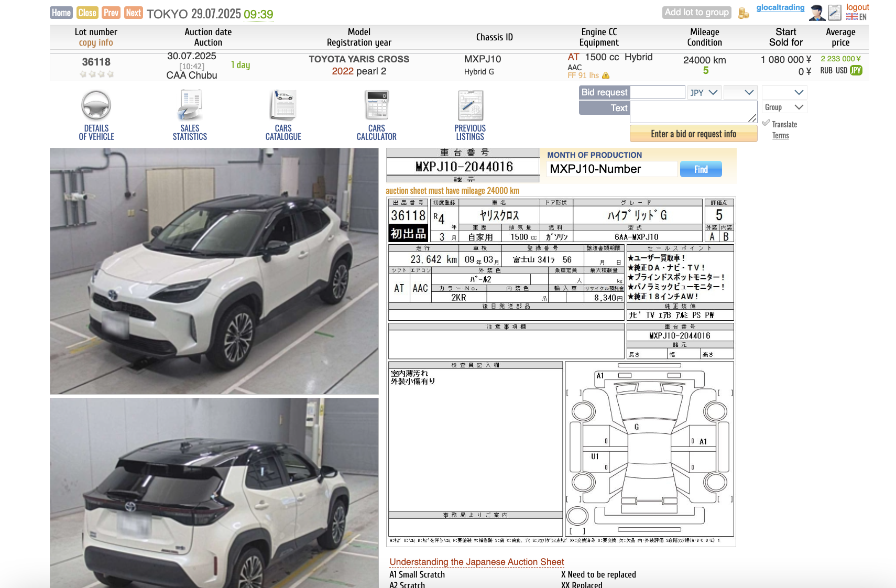Toggle the Translate checkmark
896x588 pixels.
click(x=766, y=123)
